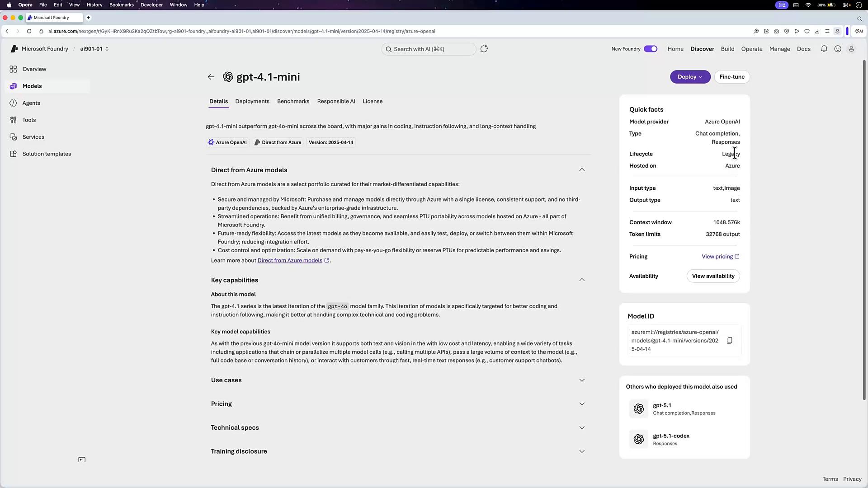Open Solution templates in sidebar
The image size is (868, 488).
[47, 154]
